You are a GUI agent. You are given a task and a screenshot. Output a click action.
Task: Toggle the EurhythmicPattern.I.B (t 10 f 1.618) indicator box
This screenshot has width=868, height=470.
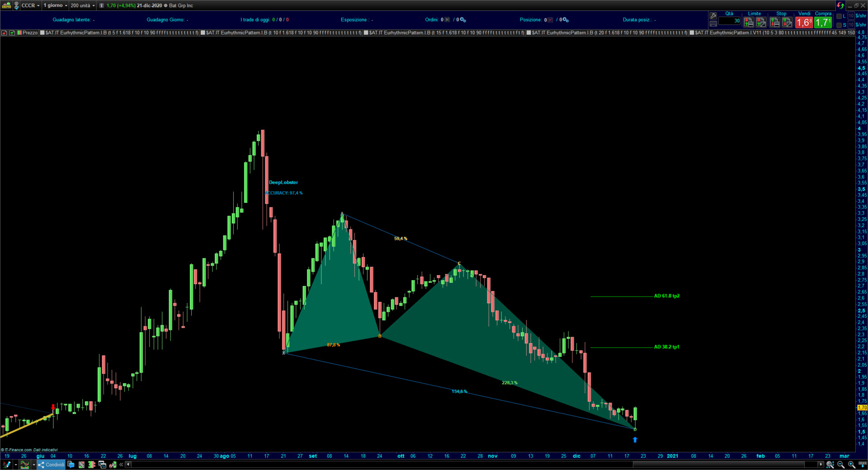pos(203,33)
